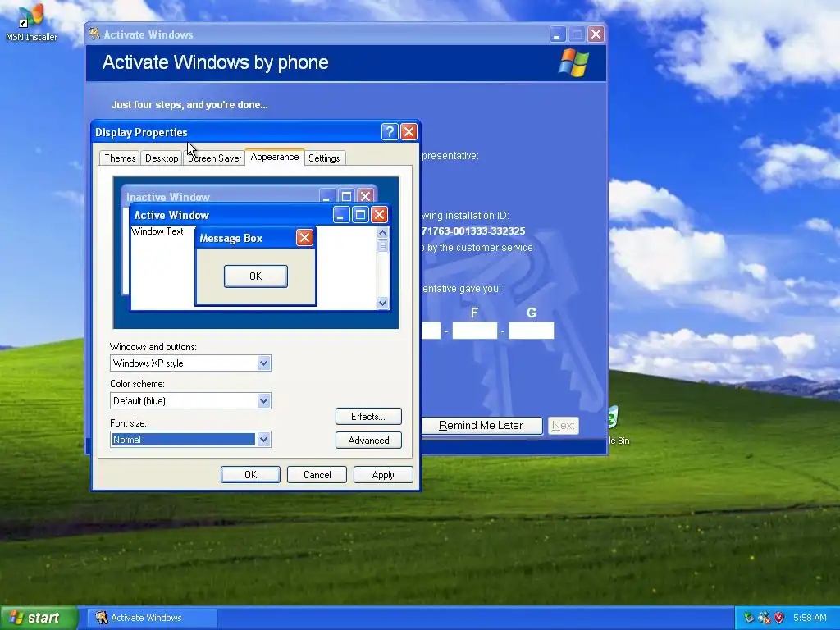
Task: Click the preview Active Window minimize icon
Action: (x=341, y=215)
